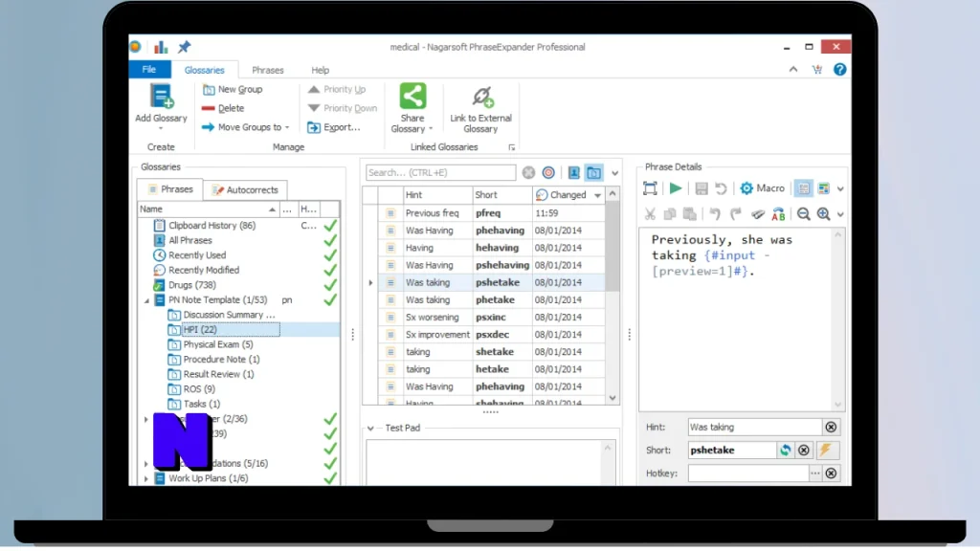Click Export in the Manage section
Screen dimensions: 980x551
pyautogui.click(x=334, y=127)
